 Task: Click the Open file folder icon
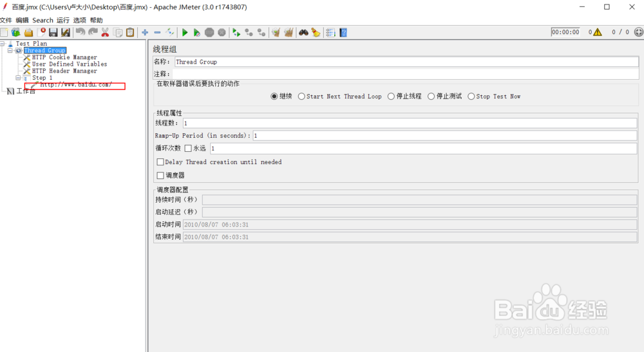coord(28,32)
